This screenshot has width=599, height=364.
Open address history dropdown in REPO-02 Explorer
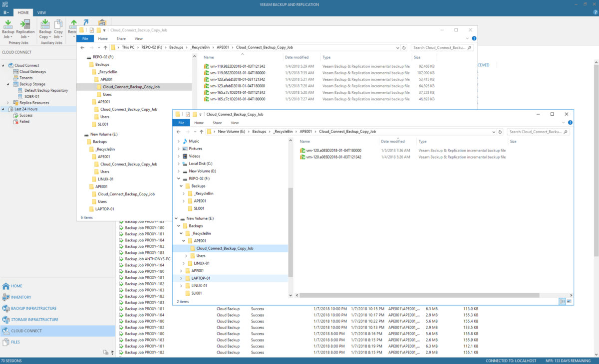(397, 48)
